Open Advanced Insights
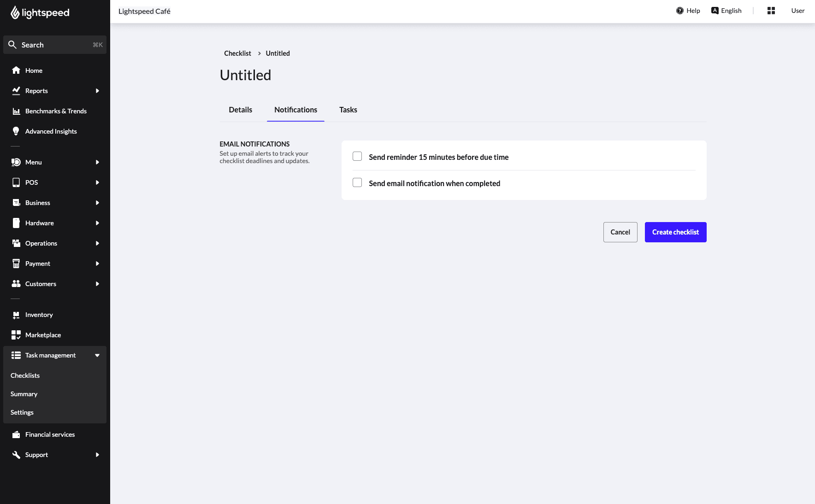Viewport: 815px width, 504px height. [x=51, y=131]
